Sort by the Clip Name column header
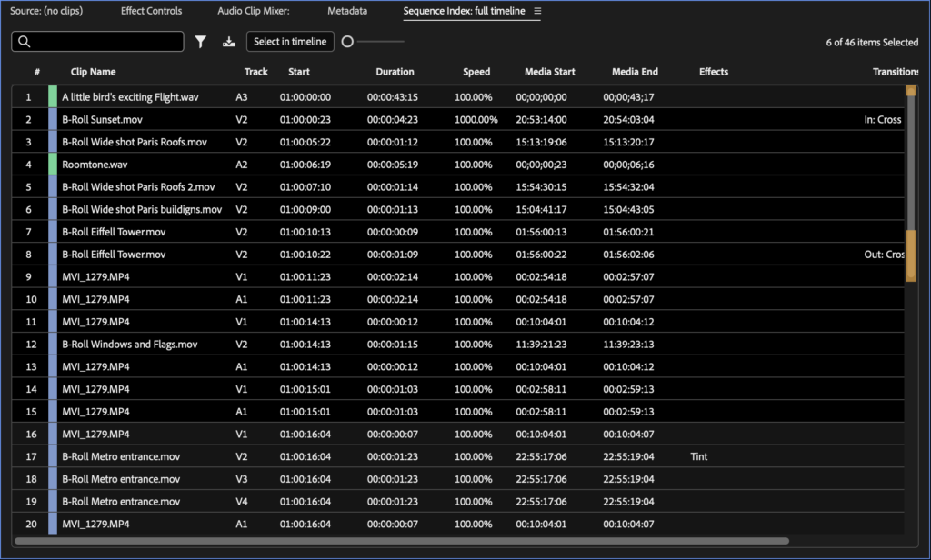931x560 pixels. click(94, 72)
